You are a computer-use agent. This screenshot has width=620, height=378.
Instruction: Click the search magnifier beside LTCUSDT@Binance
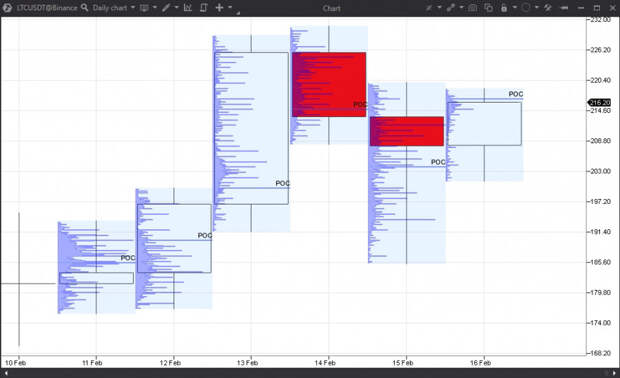84,8
